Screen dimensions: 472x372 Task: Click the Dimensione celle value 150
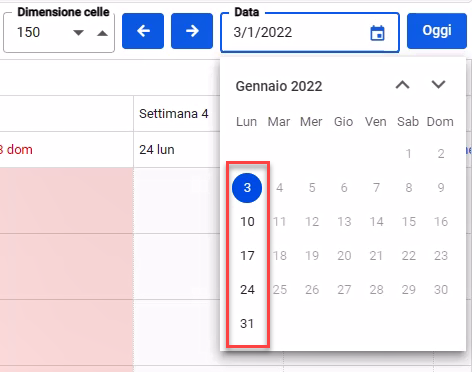click(29, 32)
